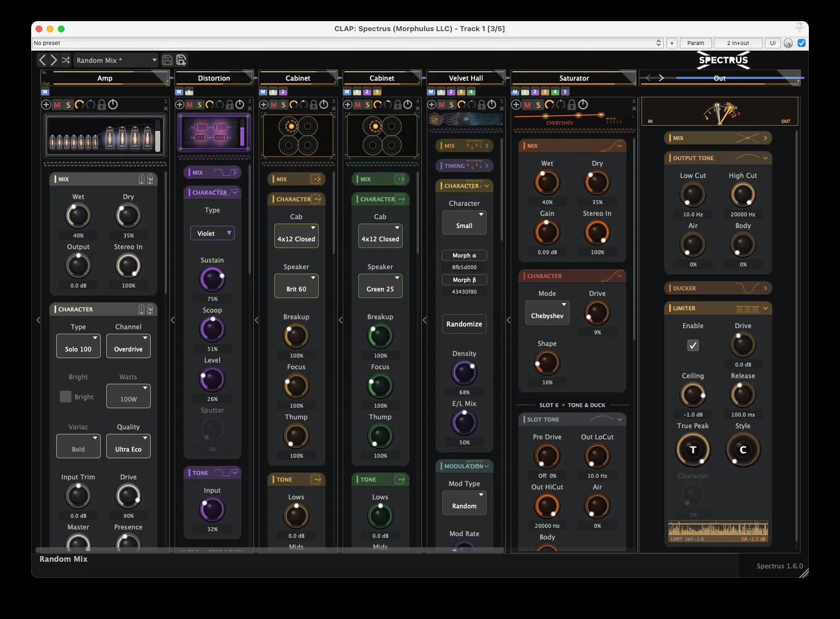Collapse the OUTPUT TONE section
This screenshot has height=619, width=840.
point(718,158)
